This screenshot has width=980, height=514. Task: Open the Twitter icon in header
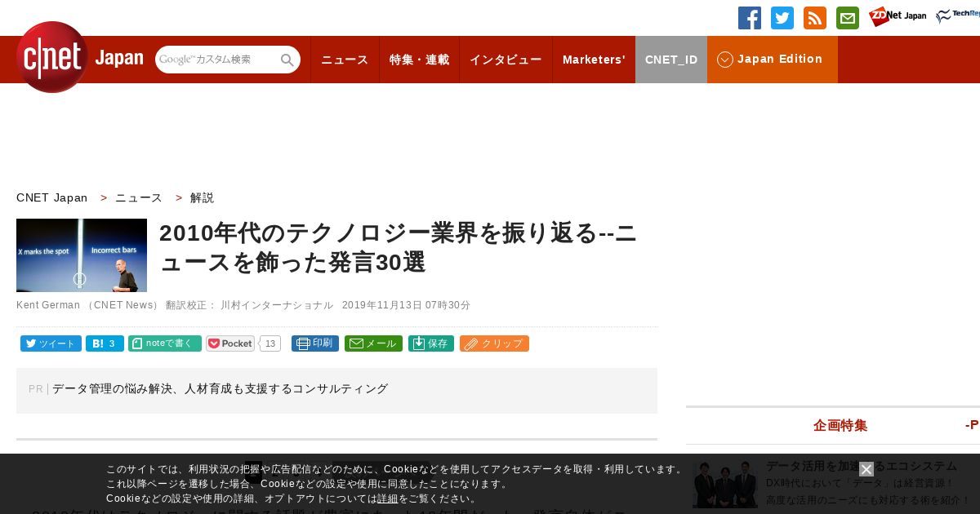[782, 18]
